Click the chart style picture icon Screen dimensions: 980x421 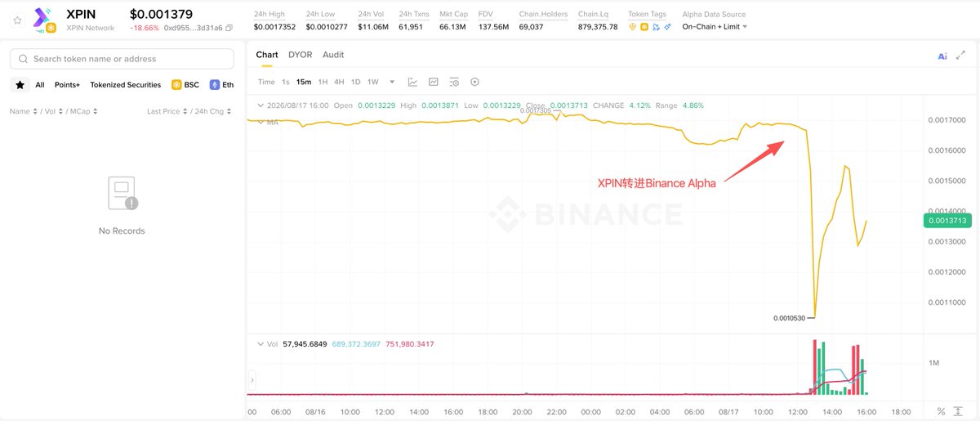(x=434, y=82)
